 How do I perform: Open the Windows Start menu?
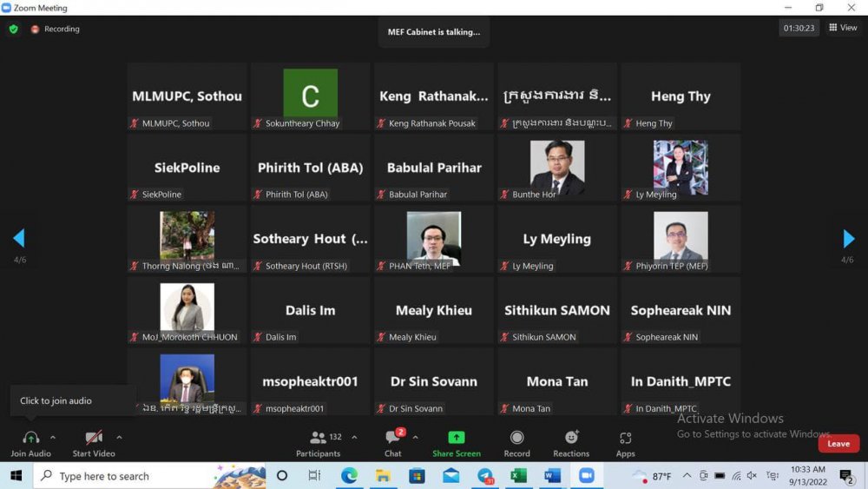(x=16, y=476)
